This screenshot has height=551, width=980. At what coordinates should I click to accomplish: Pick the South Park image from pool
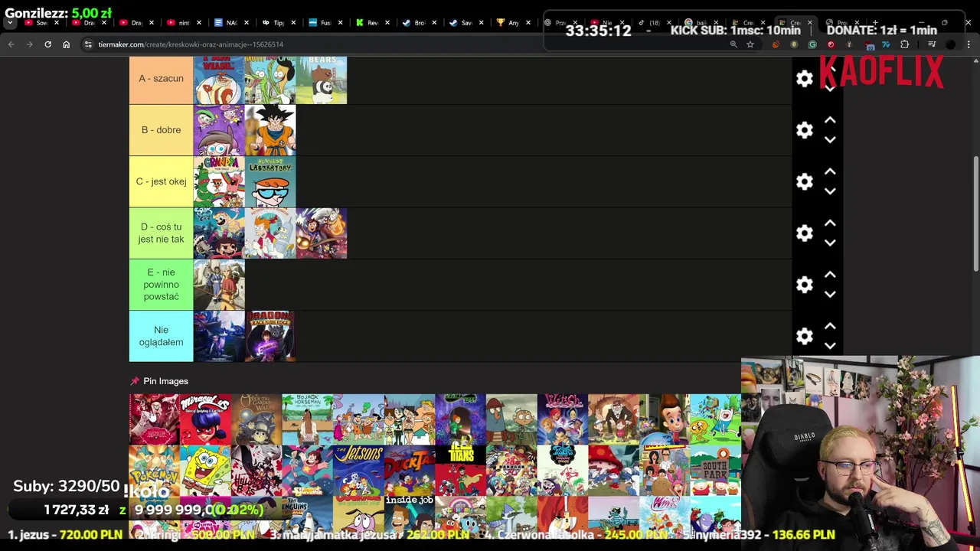pyautogui.click(x=715, y=471)
